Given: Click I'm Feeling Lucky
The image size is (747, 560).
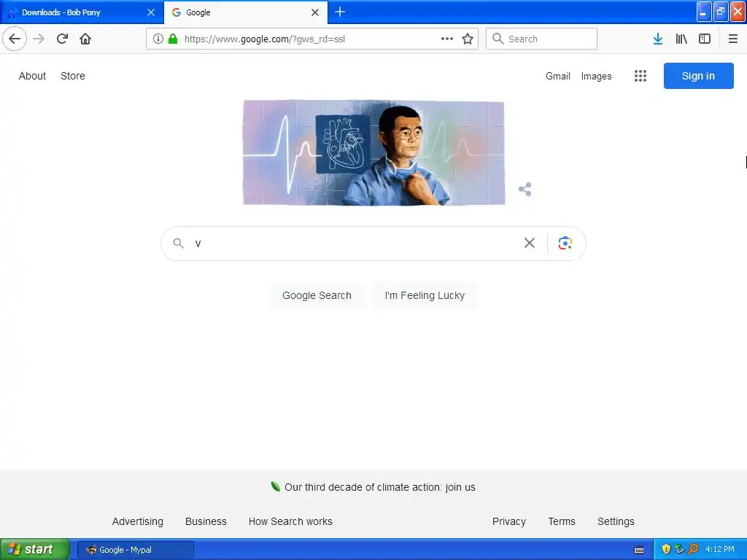Looking at the screenshot, I should click(x=425, y=295).
